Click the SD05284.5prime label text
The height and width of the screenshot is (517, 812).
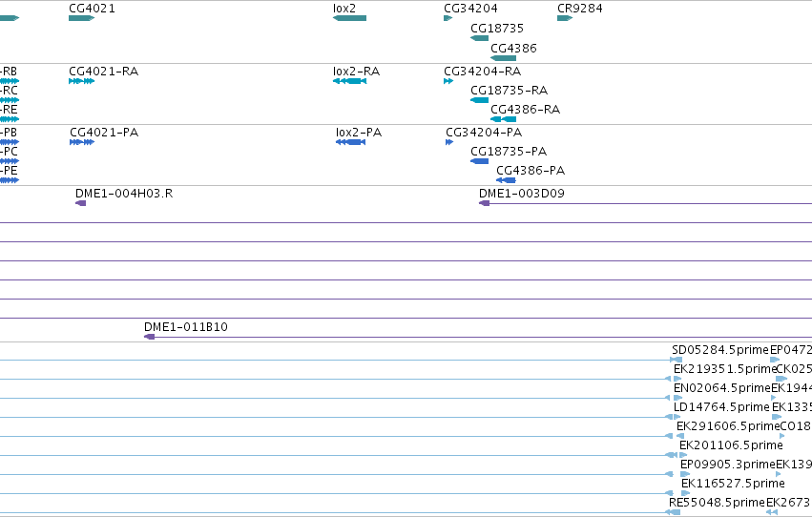720,350
